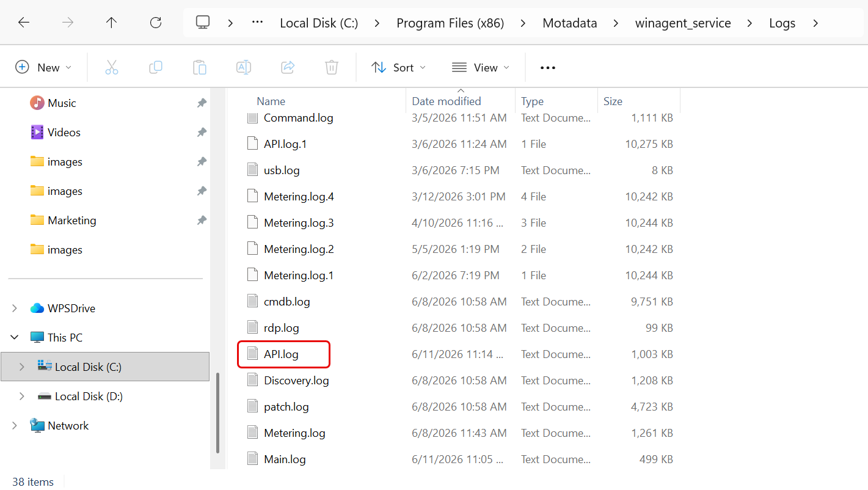Navigate to Local Disk (C:) breadcrumb
Screen dimensions: 868x490
coord(319,23)
